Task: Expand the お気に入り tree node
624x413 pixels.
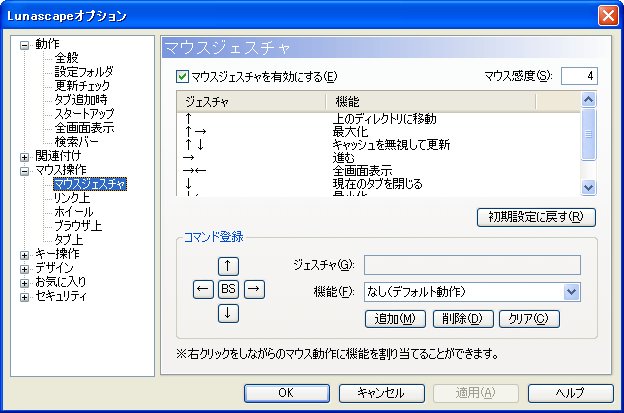Action: [25, 283]
